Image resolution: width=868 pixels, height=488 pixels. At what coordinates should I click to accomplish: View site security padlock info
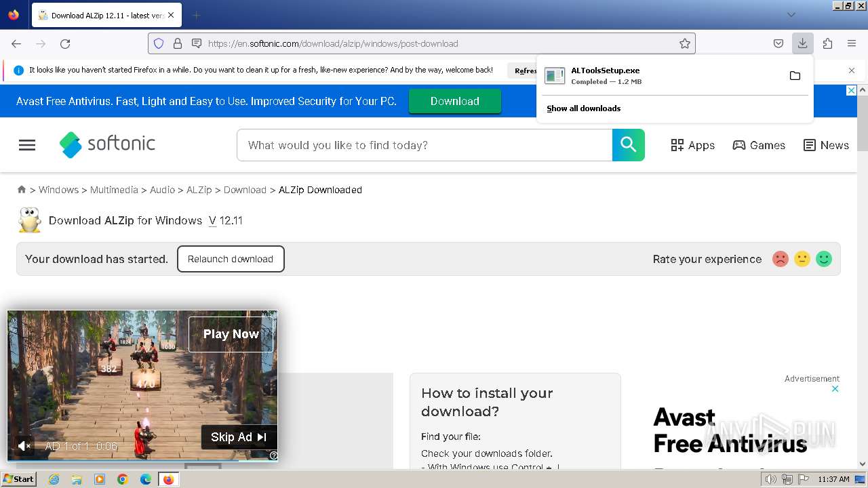[178, 43]
